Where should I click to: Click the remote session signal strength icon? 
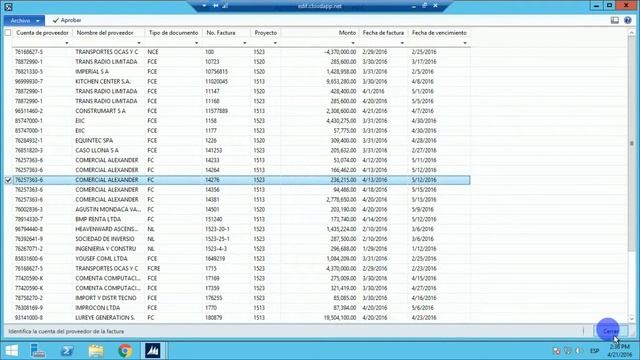[x=225, y=6]
